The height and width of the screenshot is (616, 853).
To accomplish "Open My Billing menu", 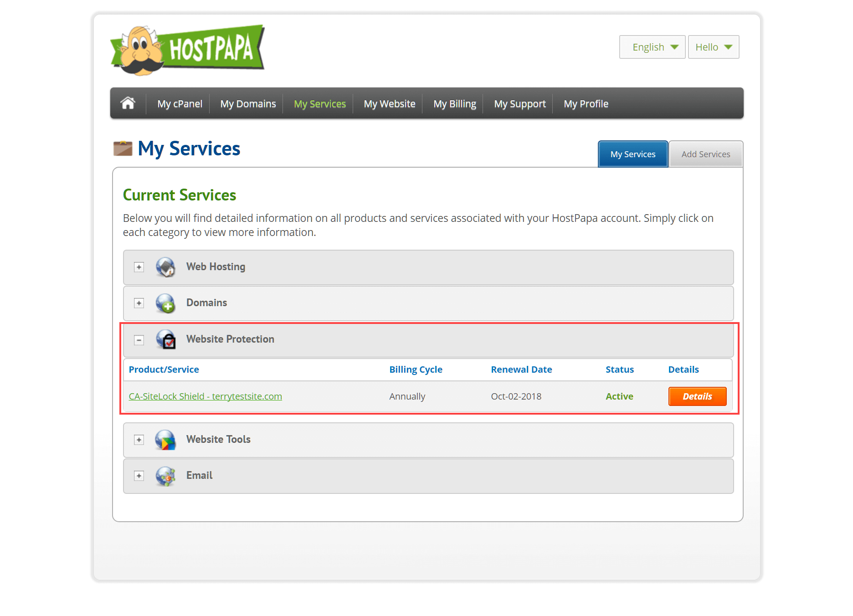I will pyautogui.click(x=455, y=104).
